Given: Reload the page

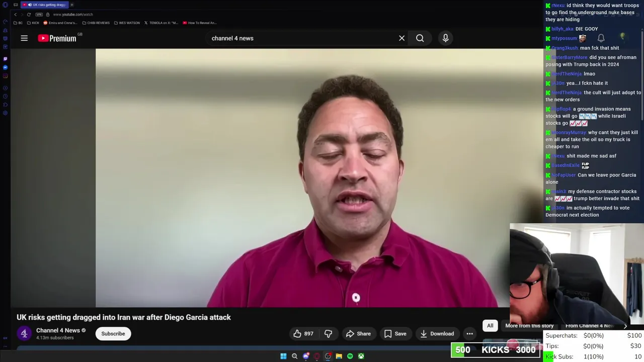Looking at the screenshot, I should [29, 15].
